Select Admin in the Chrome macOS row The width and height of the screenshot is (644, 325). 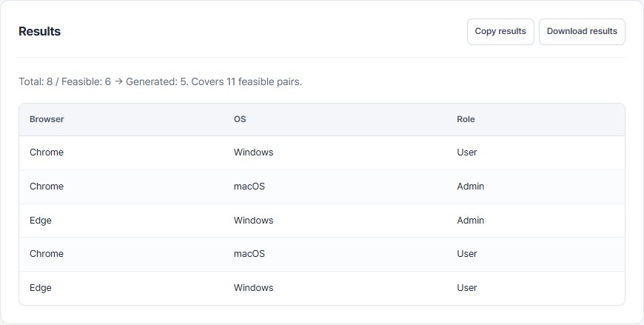tap(470, 187)
